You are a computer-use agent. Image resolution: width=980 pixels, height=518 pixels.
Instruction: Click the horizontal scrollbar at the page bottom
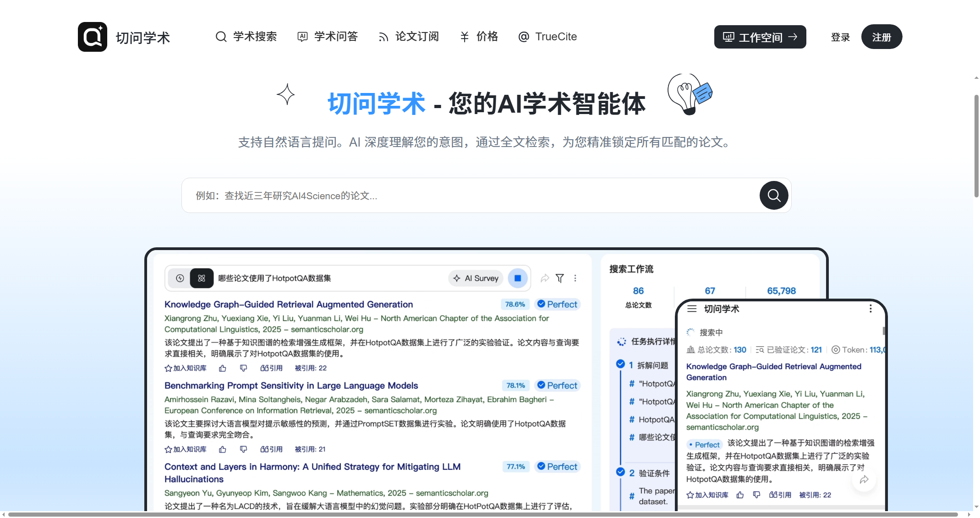pyautogui.click(x=483, y=514)
